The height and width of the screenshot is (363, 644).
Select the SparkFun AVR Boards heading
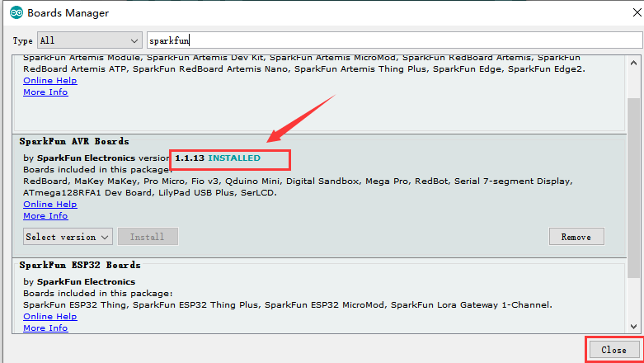coord(76,142)
